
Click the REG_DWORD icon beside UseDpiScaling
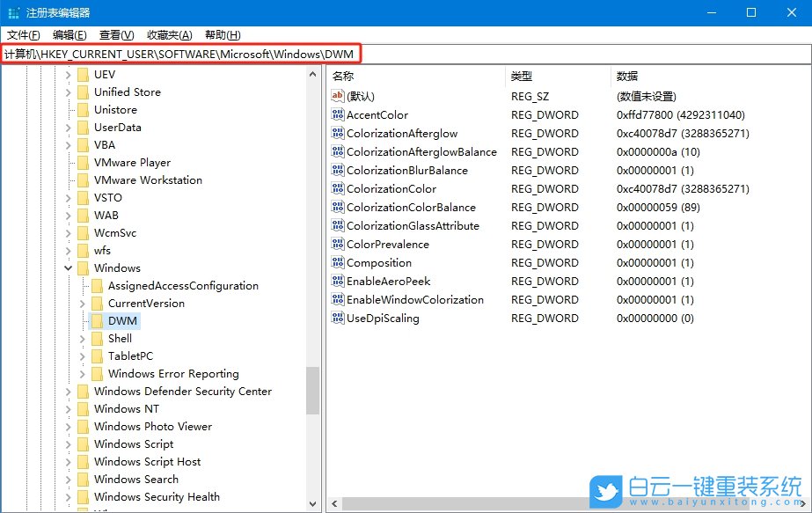(337, 318)
